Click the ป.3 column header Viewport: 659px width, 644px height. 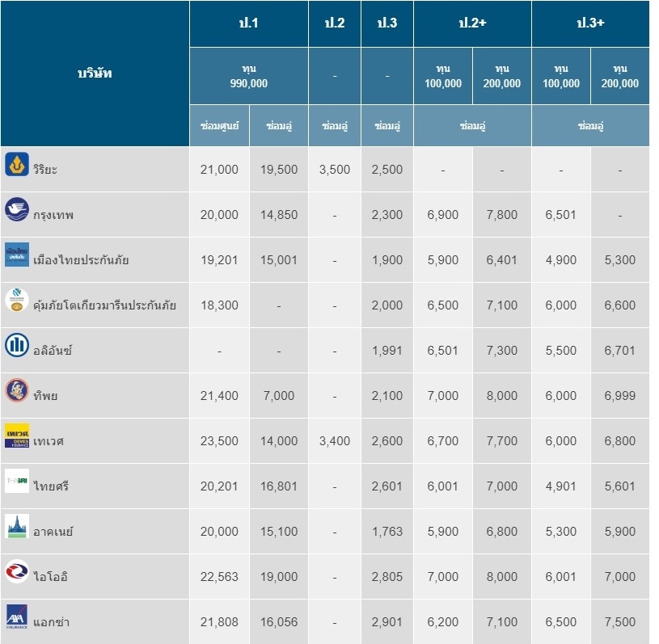[387, 23]
